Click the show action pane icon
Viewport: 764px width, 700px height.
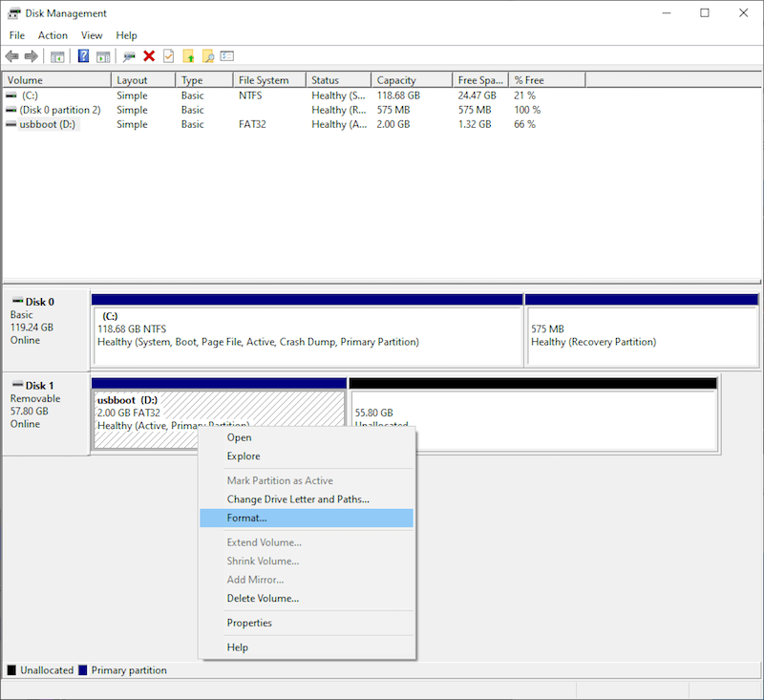[104, 55]
